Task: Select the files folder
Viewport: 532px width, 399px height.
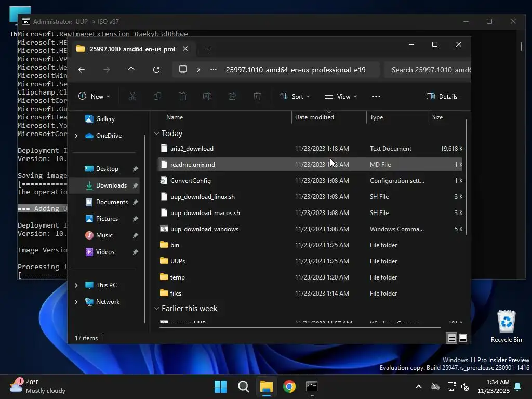Action: [310, 294]
